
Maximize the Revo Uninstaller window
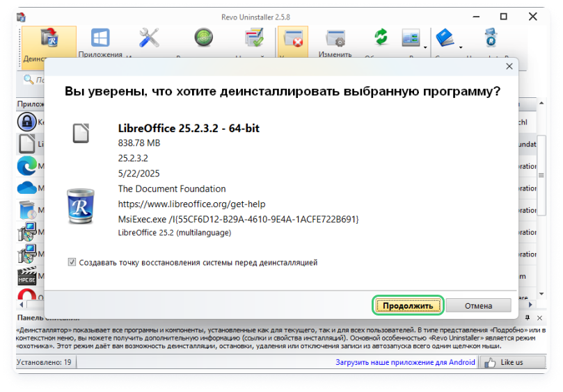pyautogui.click(x=503, y=17)
